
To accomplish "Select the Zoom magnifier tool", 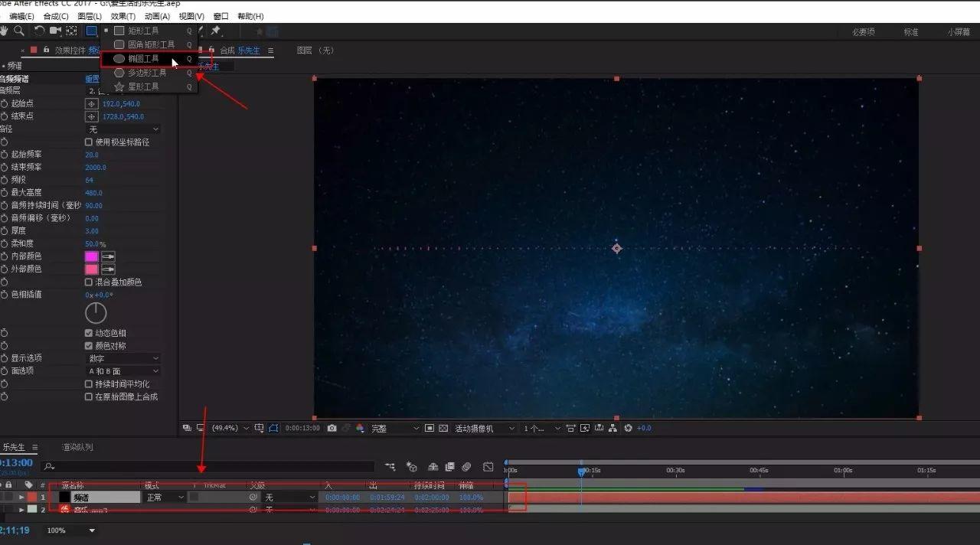I will pos(19,31).
